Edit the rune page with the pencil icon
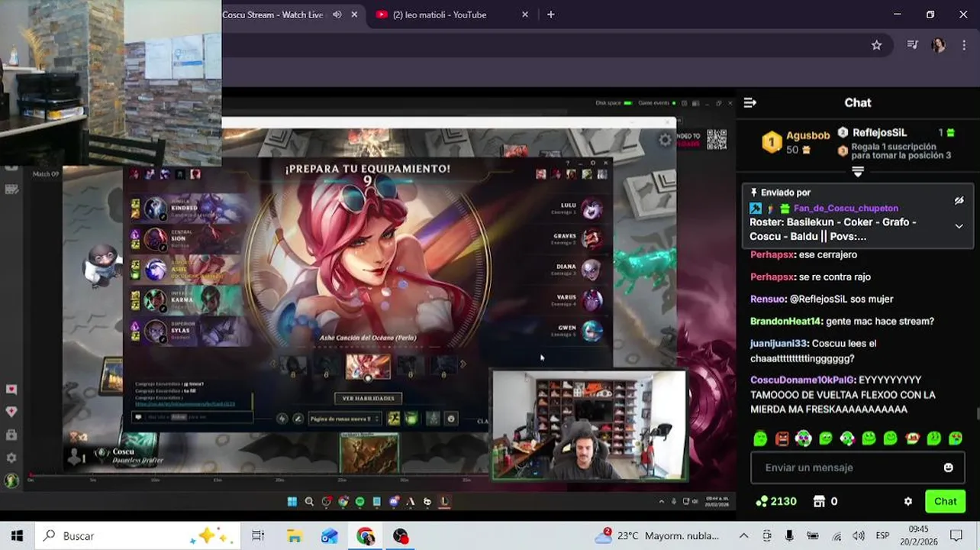Image resolution: width=980 pixels, height=550 pixels. tap(298, 419)
